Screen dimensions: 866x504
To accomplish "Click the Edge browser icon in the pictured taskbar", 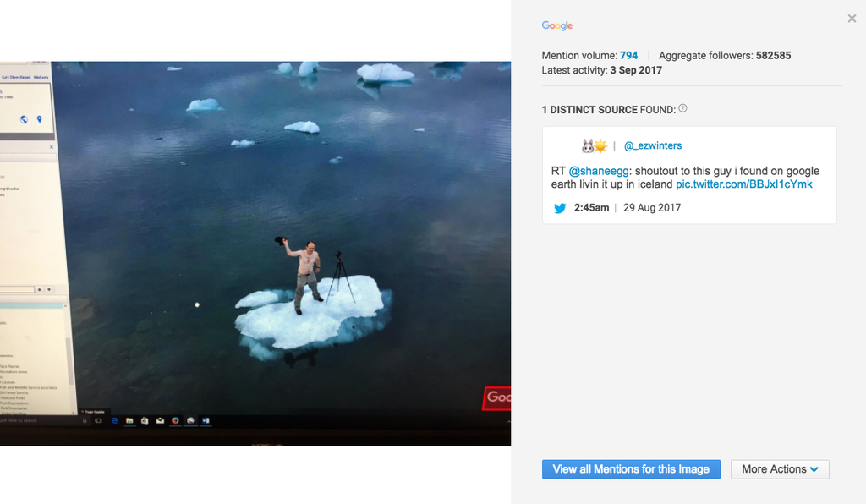I will coord(114,420).
